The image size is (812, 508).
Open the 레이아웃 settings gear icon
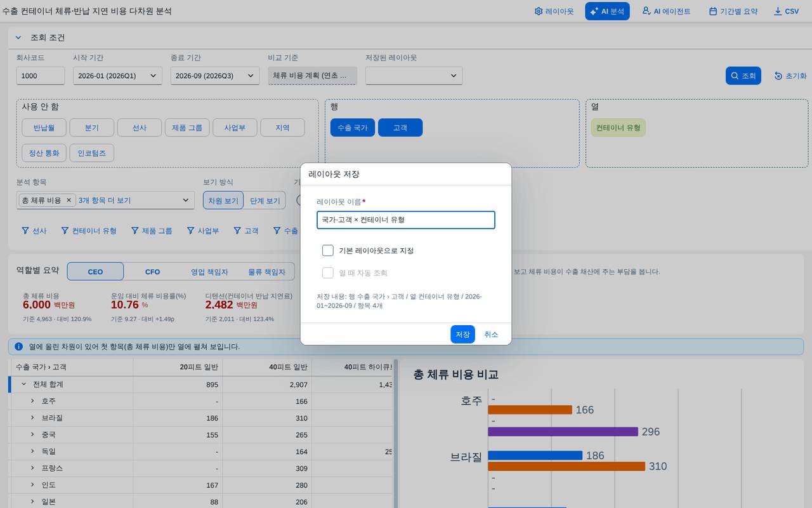(x=539, y=11)
